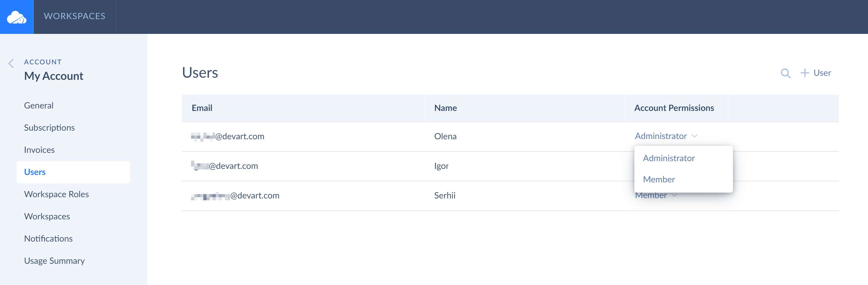Viewport: 868px width, 285px height.
Task: Open search with the magnifier icon
Action: tap(785, 73)
